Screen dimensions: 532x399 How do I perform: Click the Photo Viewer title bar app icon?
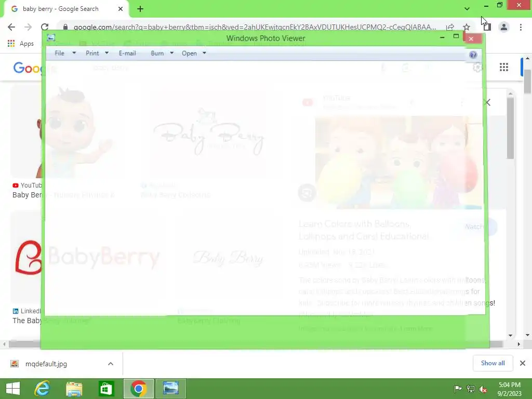click(51, 37)
